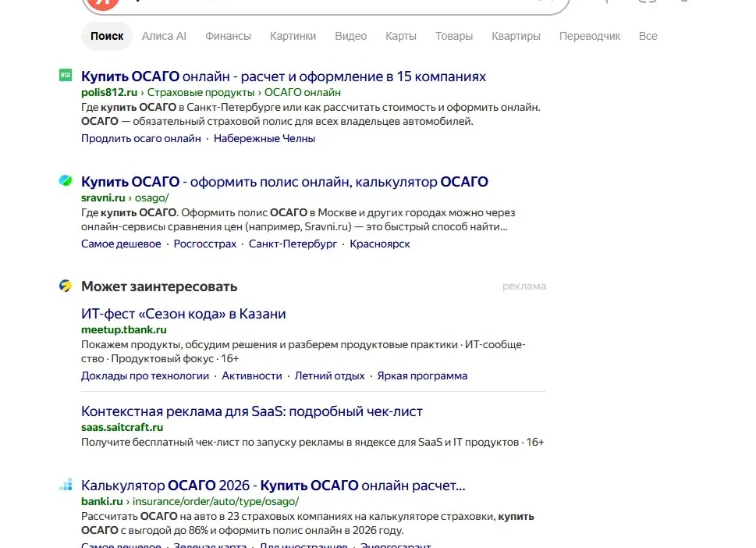
Task: Open Доклады про технологии sitelink
Action: (x=145, y=375)
